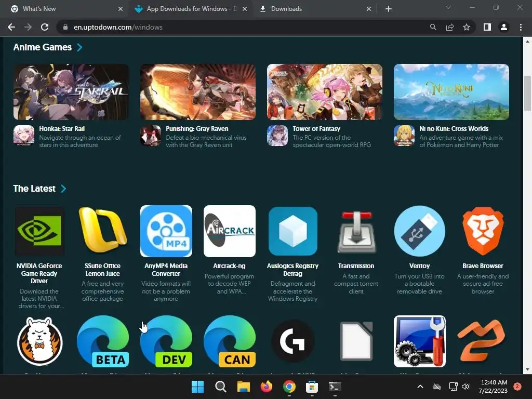The image size is (532, 399).
Task: Click Punishing Gray Raven banner image
Action: (198, 92)
